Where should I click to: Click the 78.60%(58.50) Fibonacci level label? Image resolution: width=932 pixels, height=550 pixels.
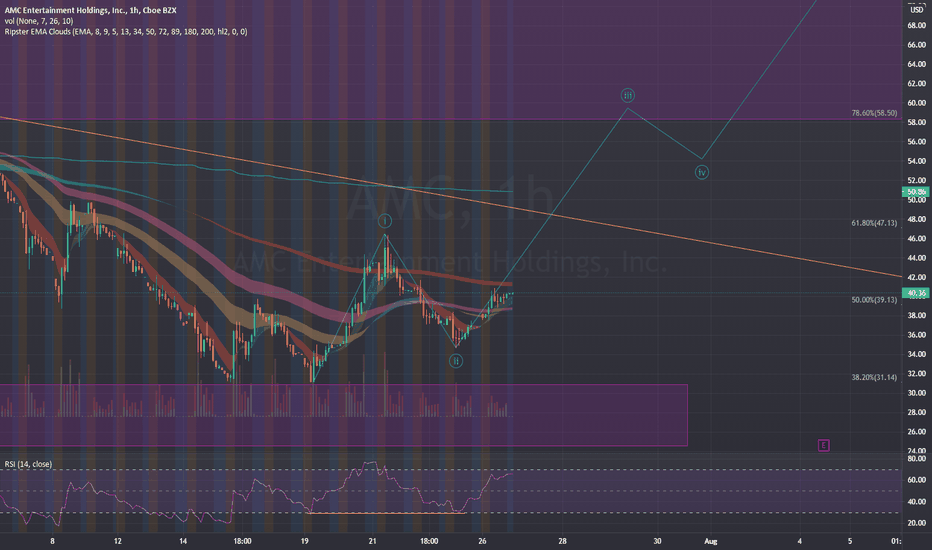click(874, 113)
